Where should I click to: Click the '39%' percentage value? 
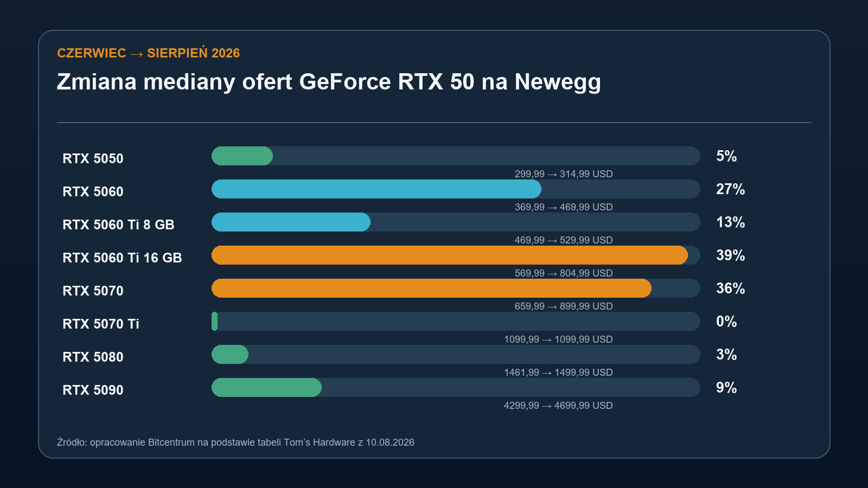point(730,255)
